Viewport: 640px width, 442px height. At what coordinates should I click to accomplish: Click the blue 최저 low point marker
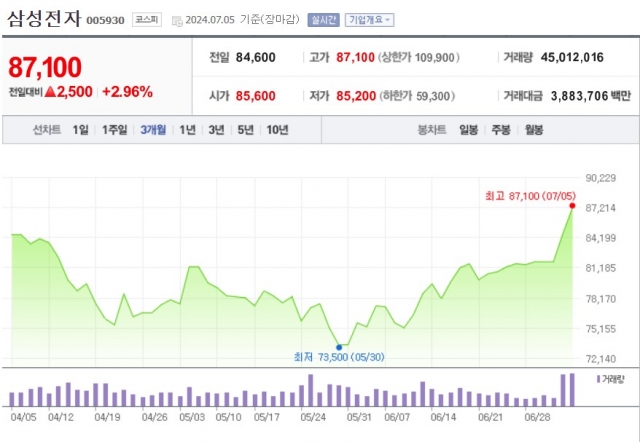click(x=339, y=347)
